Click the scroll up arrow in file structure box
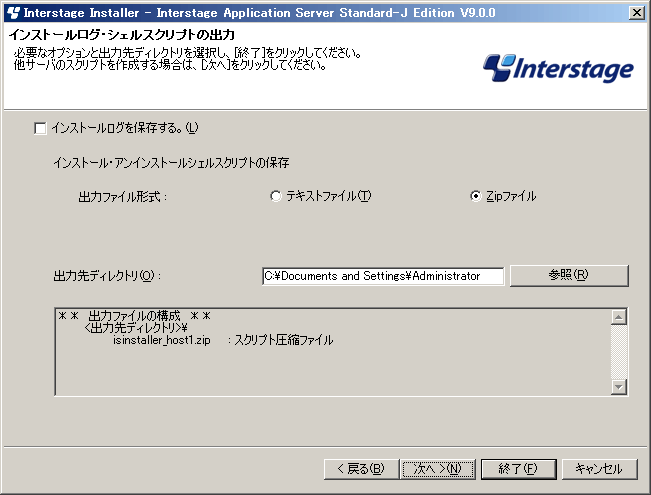This screenshot has width=651, height=495. pos(619,317)
